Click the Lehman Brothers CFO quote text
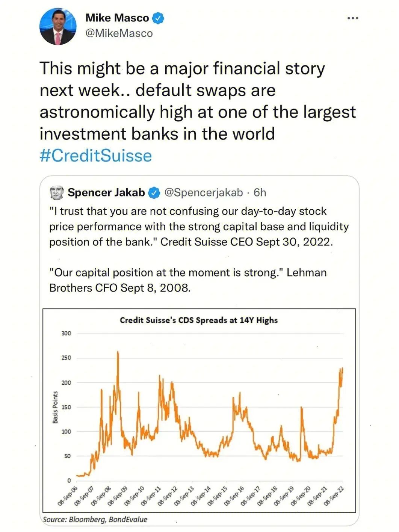This screenshot has height=532, width=399. point(188,280)
